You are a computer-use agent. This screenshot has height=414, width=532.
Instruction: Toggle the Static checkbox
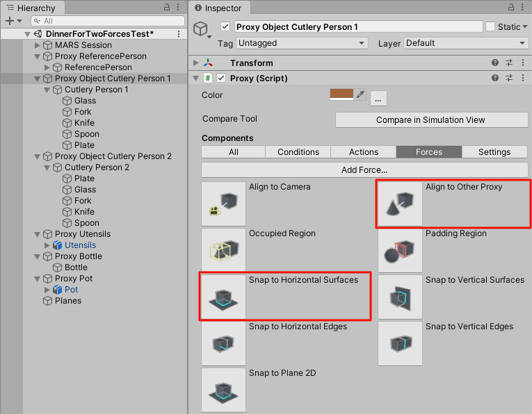pyautogui.click(x=490, y=27)
